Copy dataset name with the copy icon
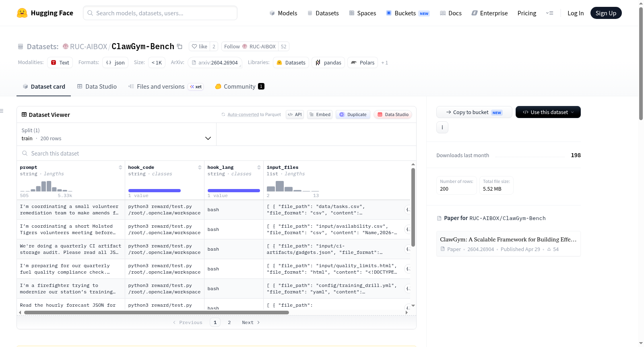644x347 pixels. coord(180,46)
